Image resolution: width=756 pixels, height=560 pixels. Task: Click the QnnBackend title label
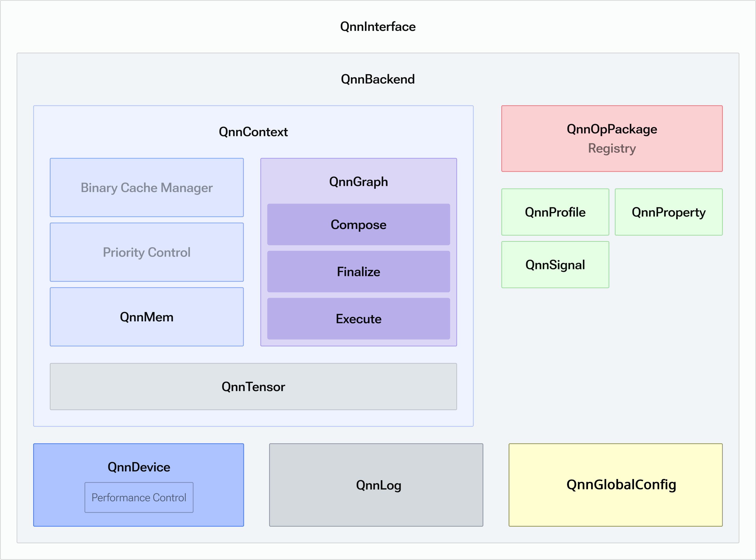(378, 79)
